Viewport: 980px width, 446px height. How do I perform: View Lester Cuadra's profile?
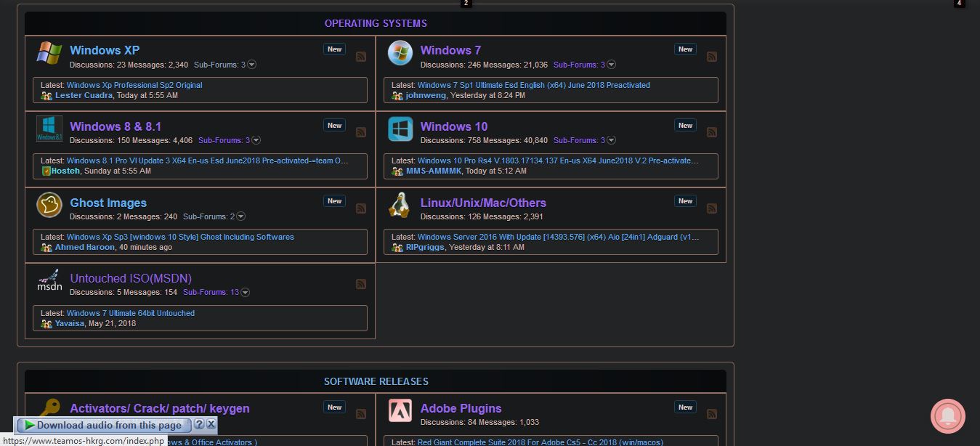[x=84, y=95]
